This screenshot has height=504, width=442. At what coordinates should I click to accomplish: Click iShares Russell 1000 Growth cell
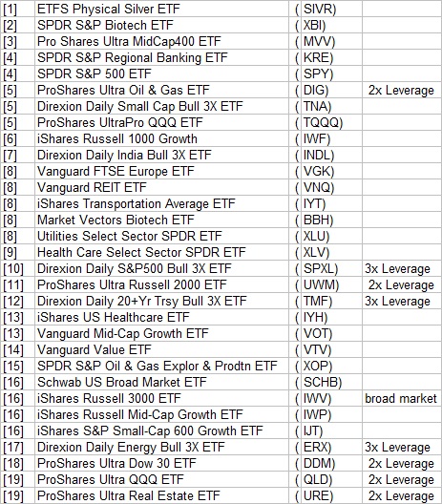point(161,138)
